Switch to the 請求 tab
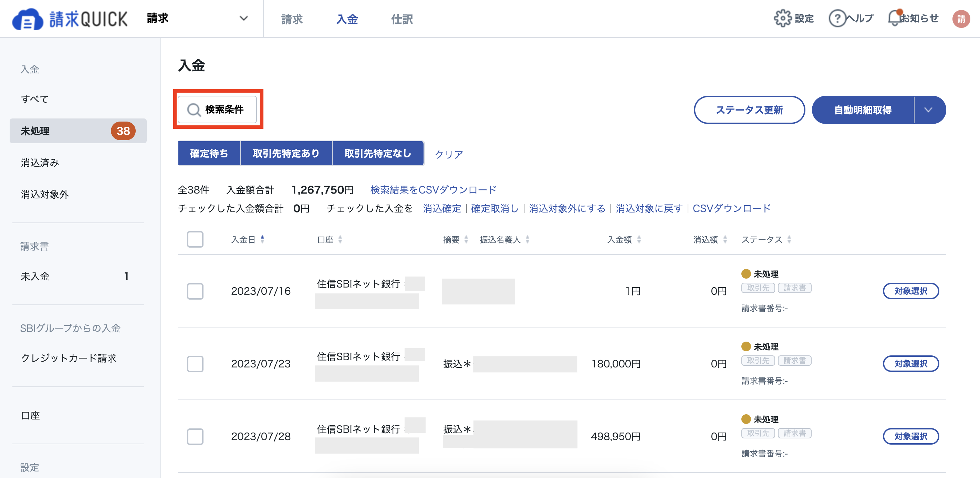This screenshot has height=478, width=980. click(x=291, y=19)
